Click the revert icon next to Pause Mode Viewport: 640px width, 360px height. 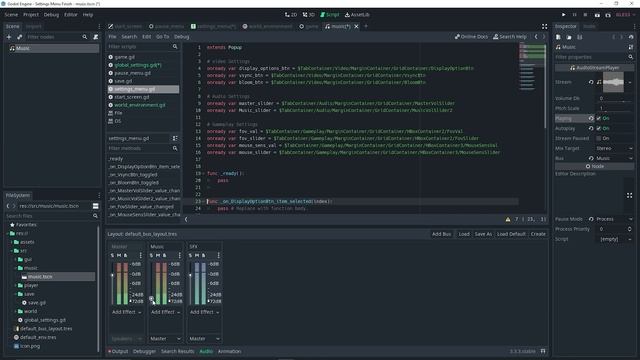coord(591,219)
